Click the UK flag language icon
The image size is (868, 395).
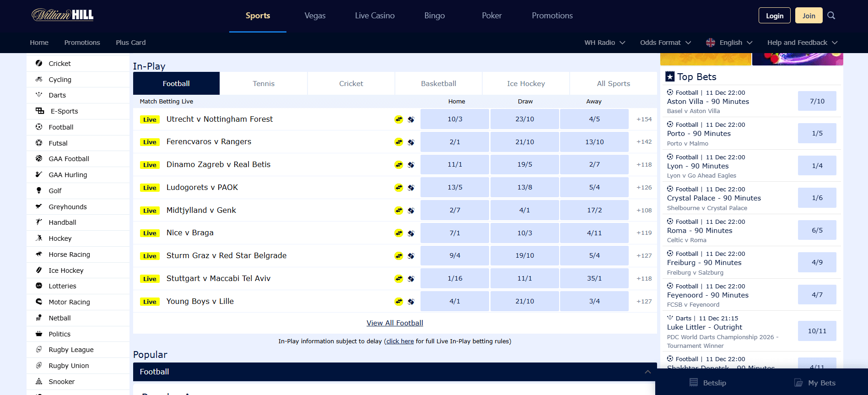[x=711, y=43]
